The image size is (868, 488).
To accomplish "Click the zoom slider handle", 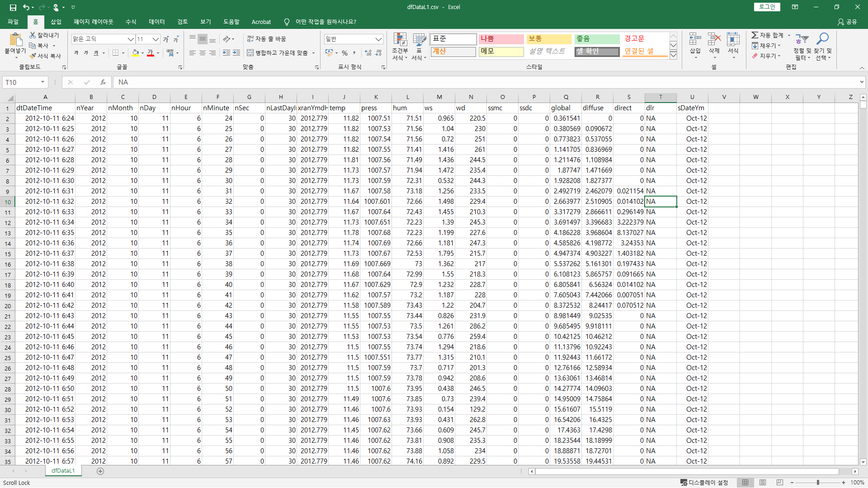I will (817, 483).
